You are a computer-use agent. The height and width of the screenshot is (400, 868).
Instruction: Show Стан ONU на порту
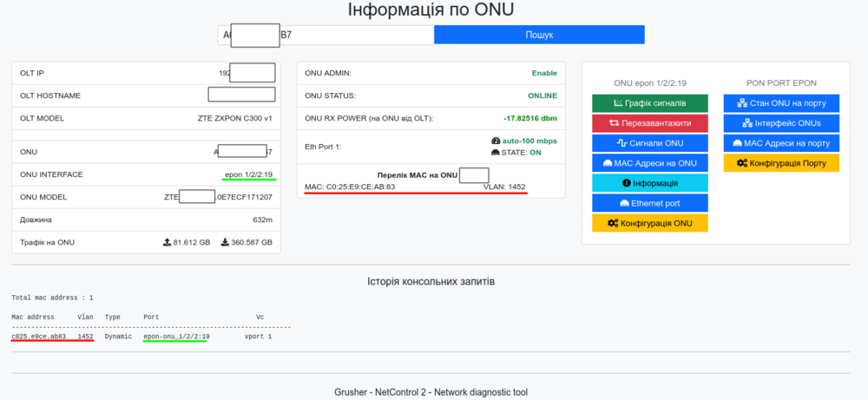pyautogui.click(x=781, y=103)
